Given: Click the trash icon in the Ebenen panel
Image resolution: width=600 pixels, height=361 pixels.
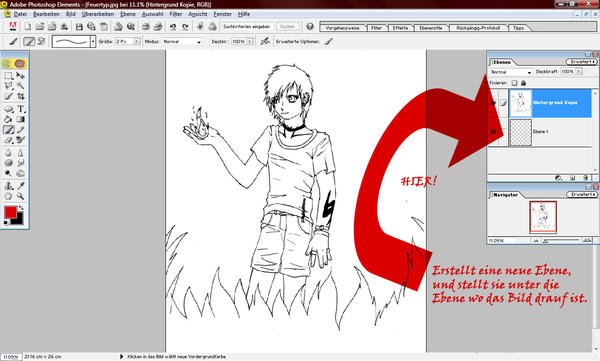Looking at the screenshot, I should pos(585,178).
